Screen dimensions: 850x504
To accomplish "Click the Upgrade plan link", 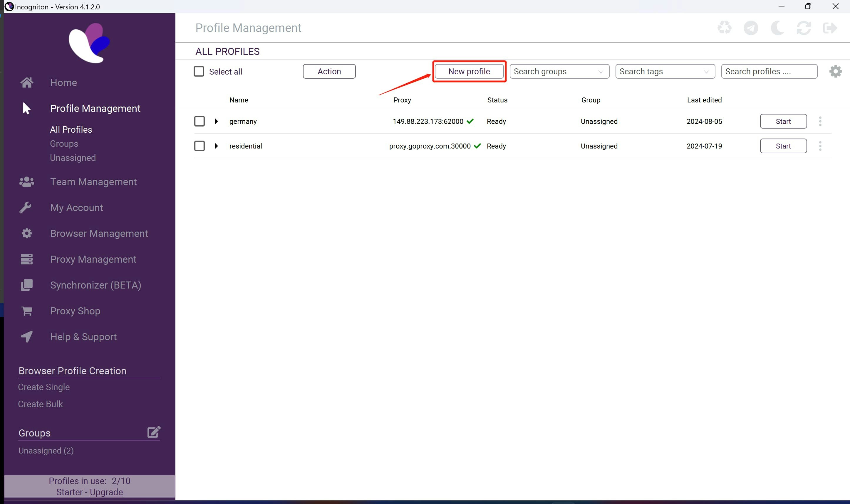I will (x=106, y=492).
